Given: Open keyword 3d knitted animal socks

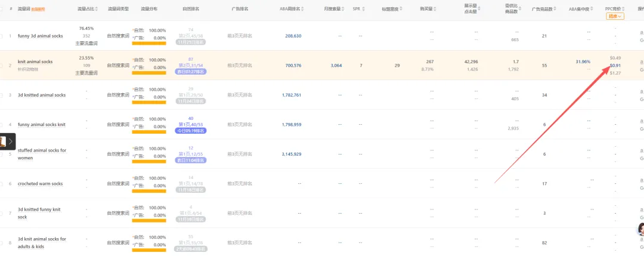Looking at the screenshot, I should click(x=42, y=95).
